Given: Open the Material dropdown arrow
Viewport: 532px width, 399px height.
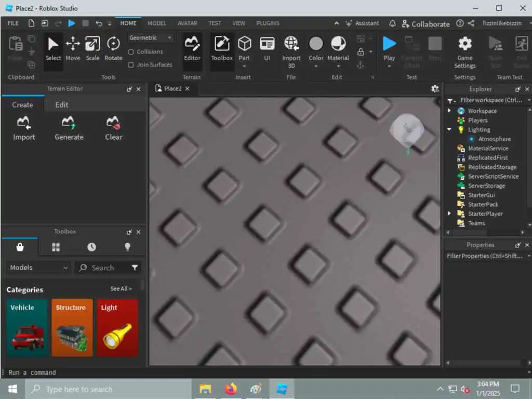Looking at the screenshot, I should [x=338, y=66].
